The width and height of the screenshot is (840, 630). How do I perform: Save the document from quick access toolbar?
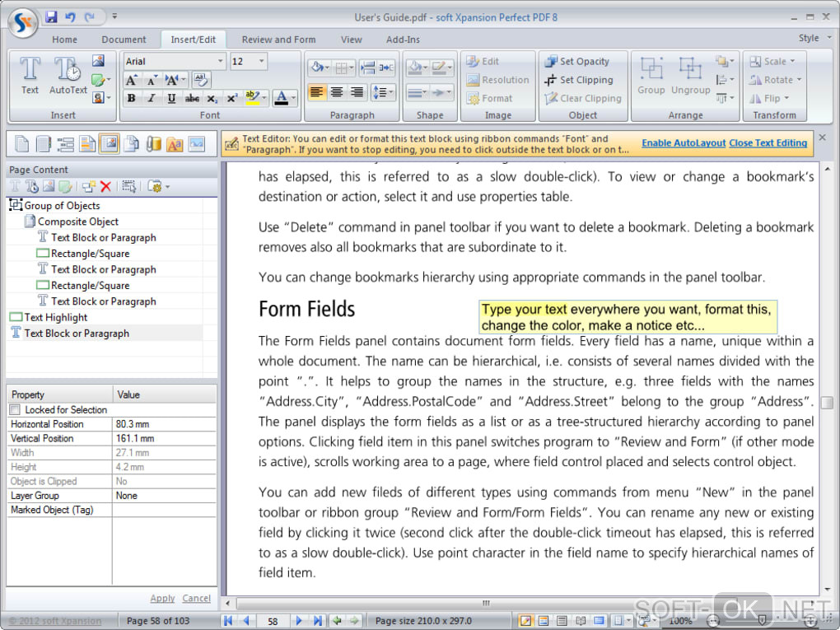pyautogui.click(x=51, y=16)
